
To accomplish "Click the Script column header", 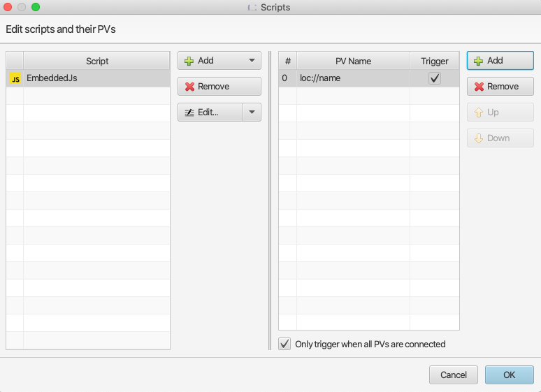I will pos(97,61).
